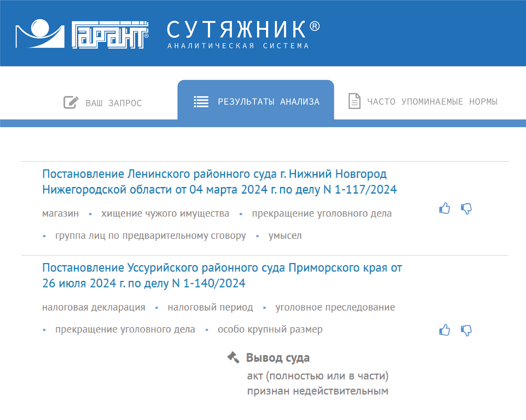
Task: Open Постановление Ленинского районного суда case 1-117/2024
Action: 220,182
